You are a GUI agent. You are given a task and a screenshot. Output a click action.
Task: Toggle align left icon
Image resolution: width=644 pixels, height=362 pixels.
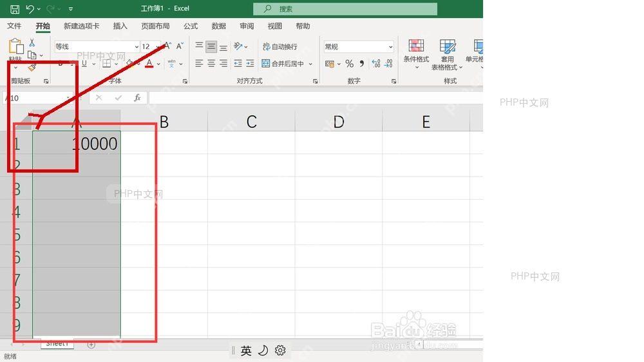coord(199,63)
